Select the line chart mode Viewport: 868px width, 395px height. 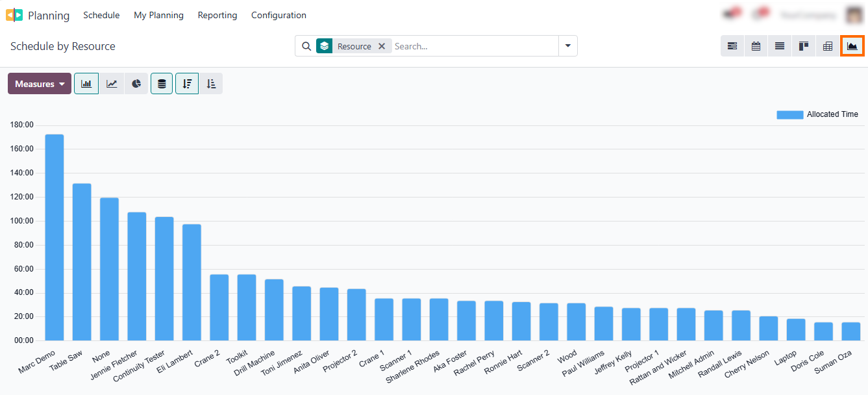pos(112,84)
